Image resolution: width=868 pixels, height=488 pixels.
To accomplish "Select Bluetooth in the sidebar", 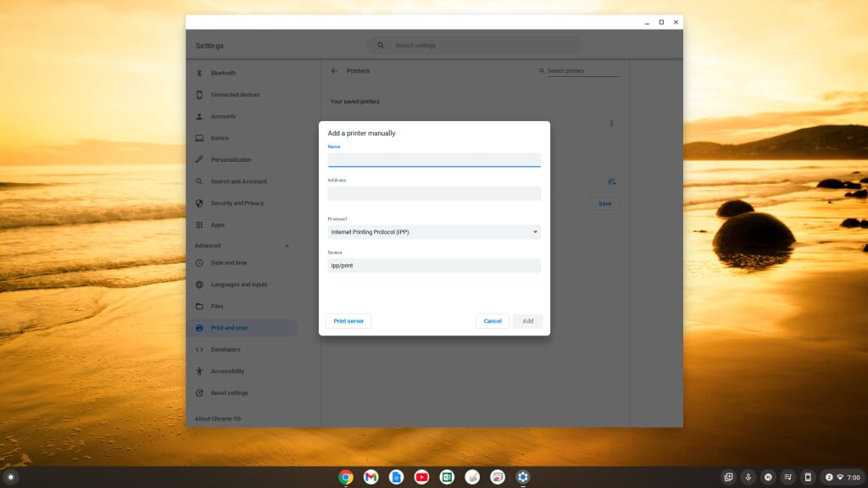I will pos(223,73).
